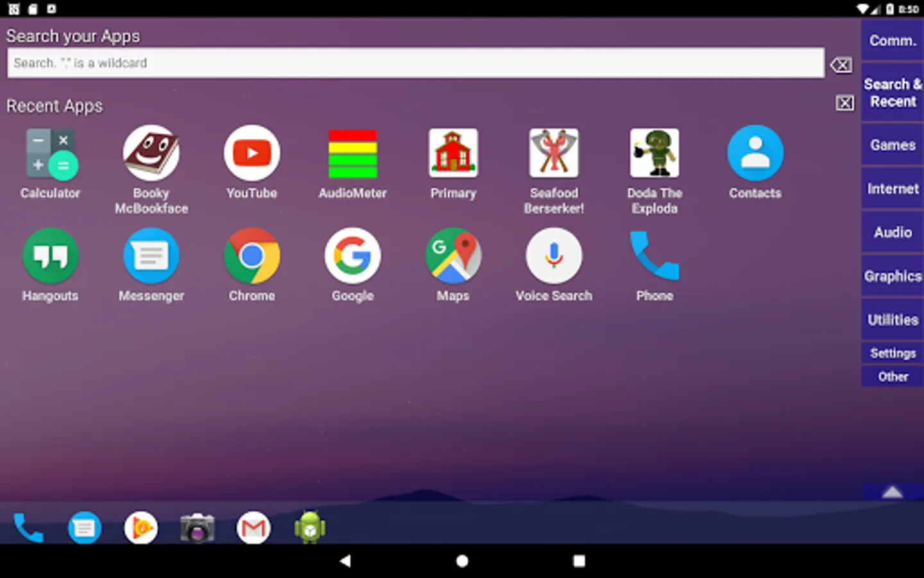The height and width of the screenshot is (578, 924).
Task: Open the Audio category
Action: [x=893, y=232]
